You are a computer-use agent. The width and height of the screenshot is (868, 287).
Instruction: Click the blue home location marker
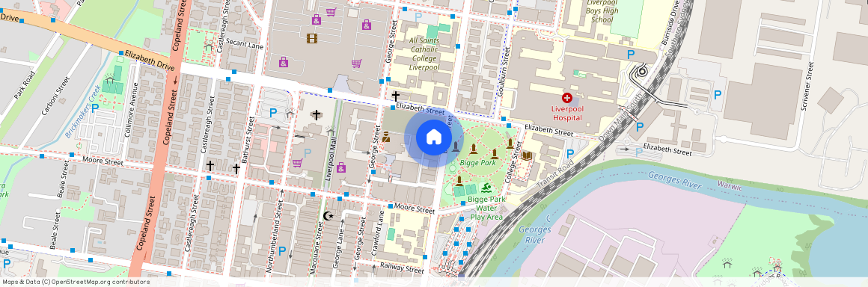click(434, 138)
